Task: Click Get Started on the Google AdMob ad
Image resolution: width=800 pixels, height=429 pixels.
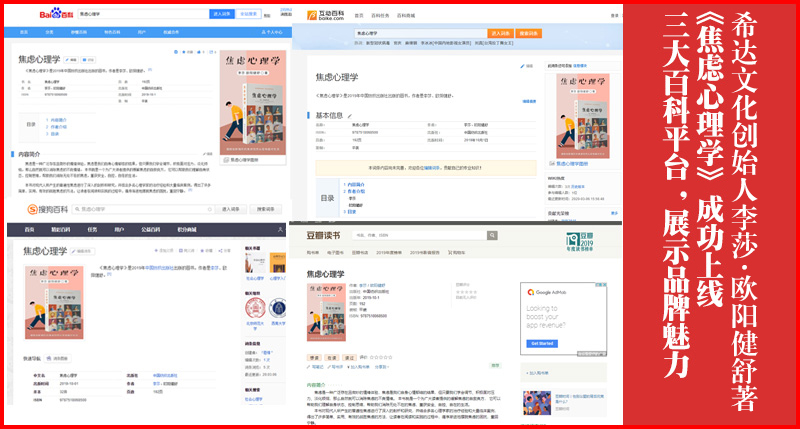Action: 543,343
